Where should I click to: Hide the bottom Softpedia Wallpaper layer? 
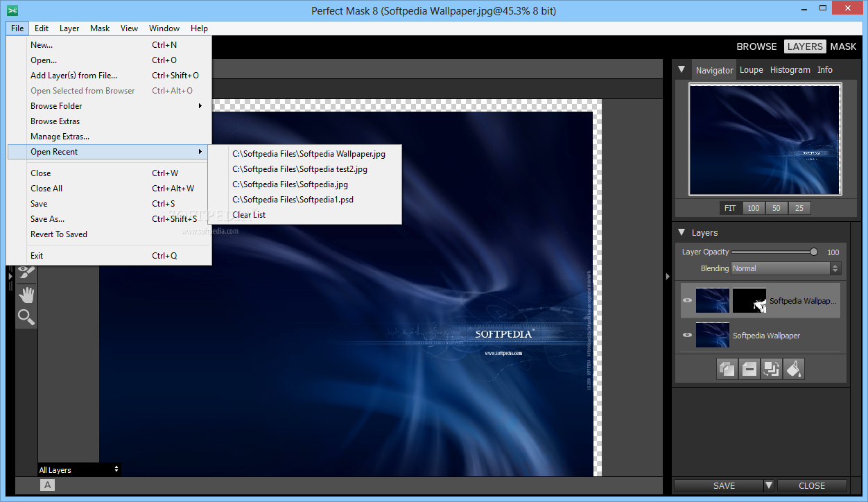click(687, 335)
